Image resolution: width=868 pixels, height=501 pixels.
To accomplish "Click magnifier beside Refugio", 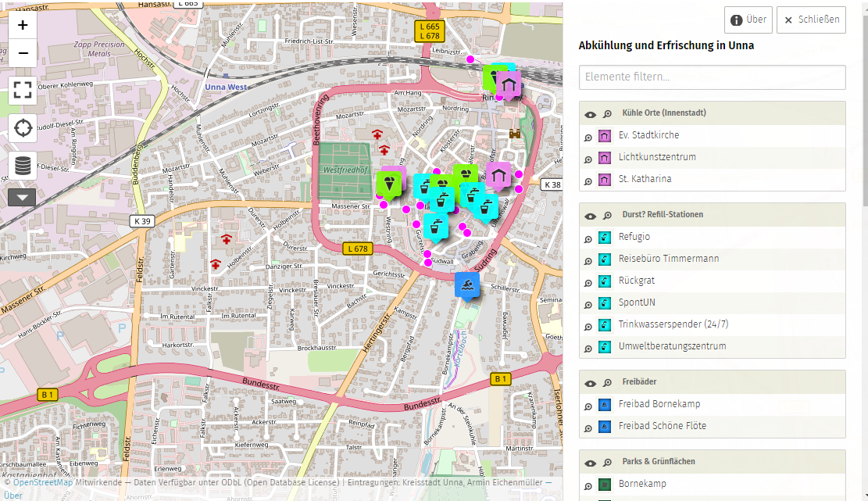I will click(x=588, y=240).
